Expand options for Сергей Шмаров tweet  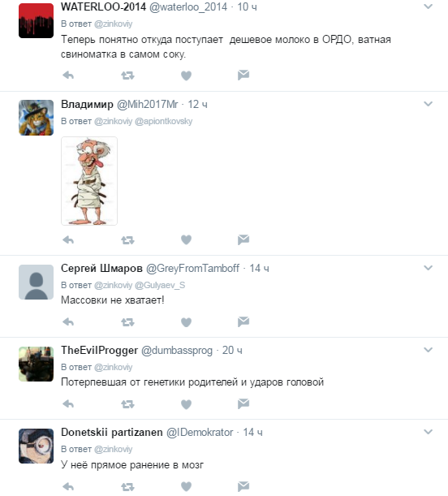[428, 268]
